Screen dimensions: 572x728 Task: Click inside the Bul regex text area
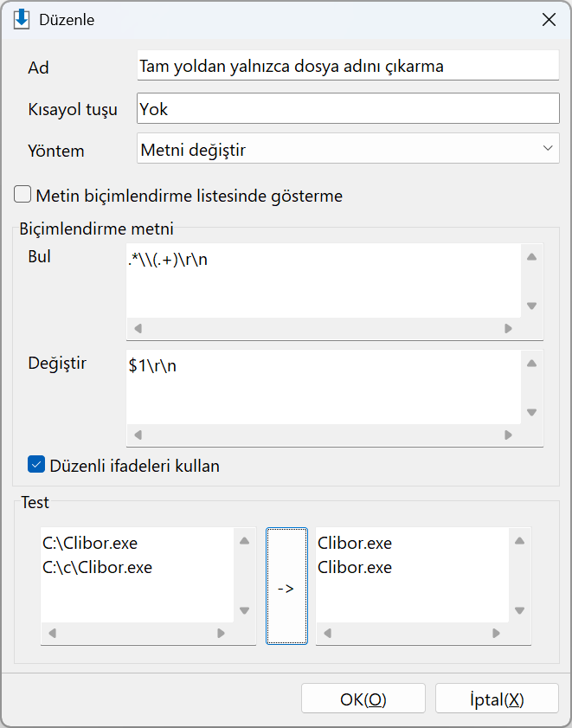pos(324,280)
